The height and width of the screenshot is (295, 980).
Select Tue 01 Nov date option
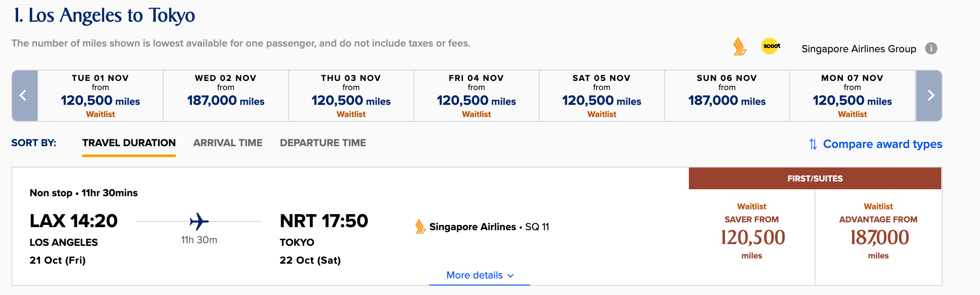pyautogui.click(x=101, y=96)
